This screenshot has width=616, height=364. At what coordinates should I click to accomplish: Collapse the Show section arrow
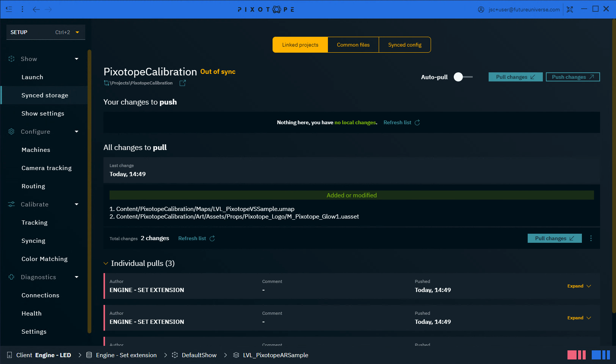point(77,59)
